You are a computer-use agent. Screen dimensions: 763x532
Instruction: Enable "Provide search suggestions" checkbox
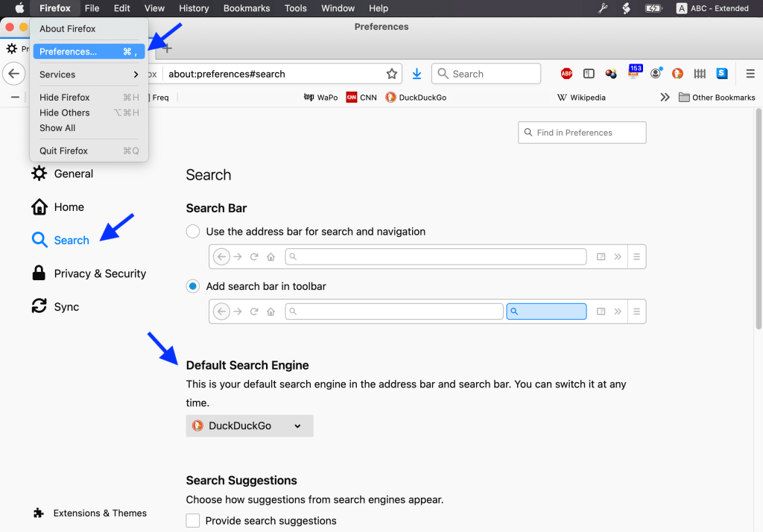pyautogui.click(x=193, y=521)
